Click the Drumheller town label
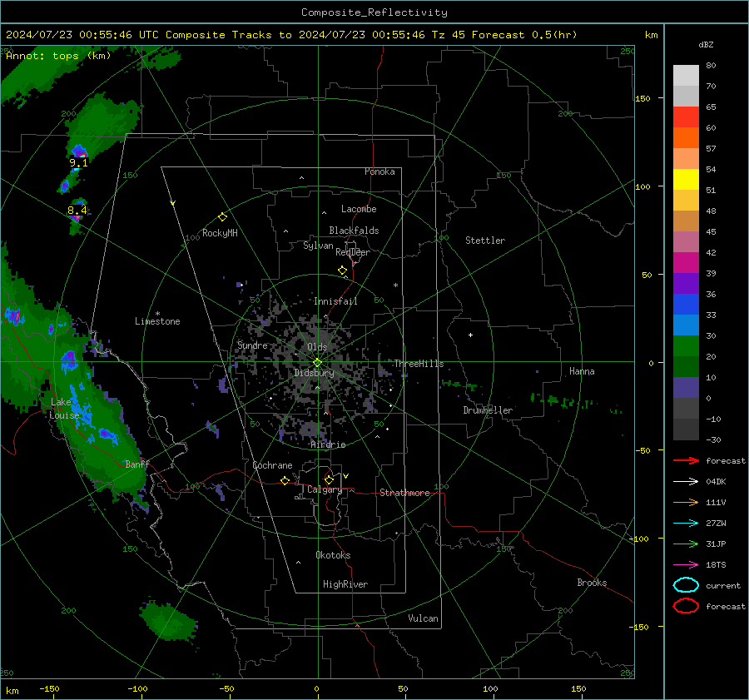This screenshot has width=749, height=700. point(488,410)
